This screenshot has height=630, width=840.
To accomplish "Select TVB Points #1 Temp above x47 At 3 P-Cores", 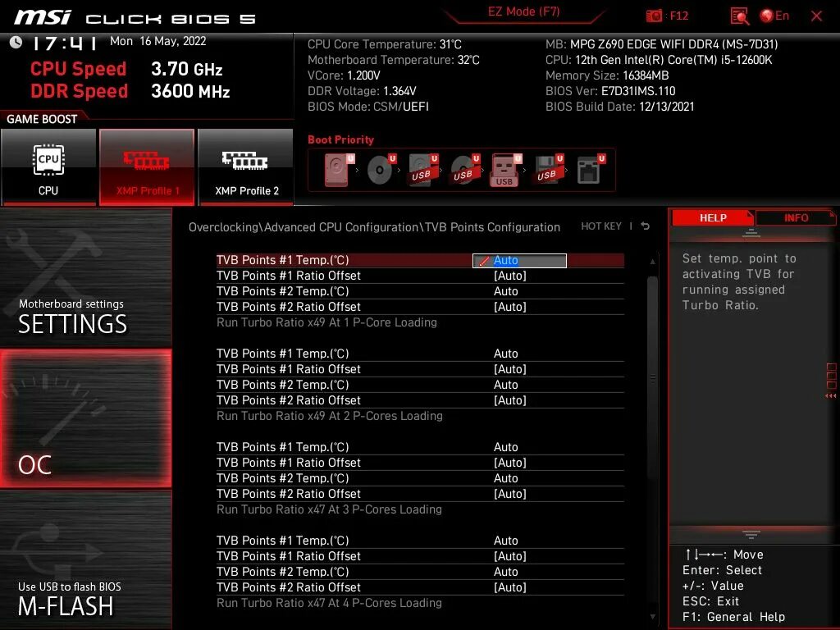I will click(x=420, y=447).
